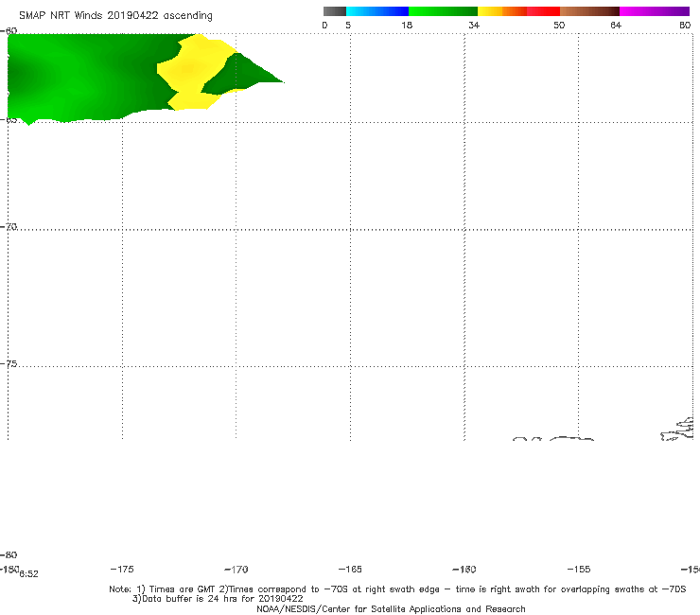Click the 'Note: 1) Times are GMT' text line

click(397, 589)
